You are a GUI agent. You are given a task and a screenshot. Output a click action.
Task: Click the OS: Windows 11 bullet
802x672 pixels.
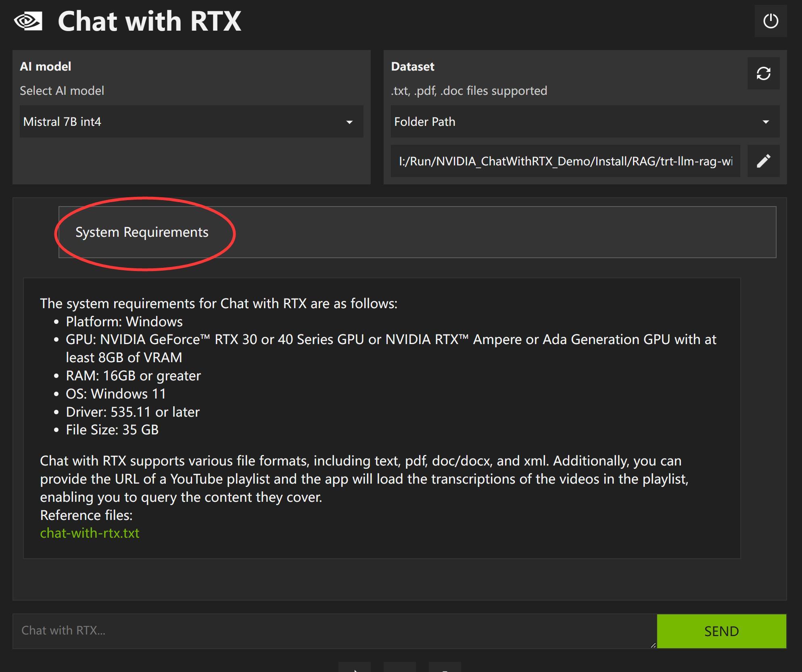(x=116, y=394)
